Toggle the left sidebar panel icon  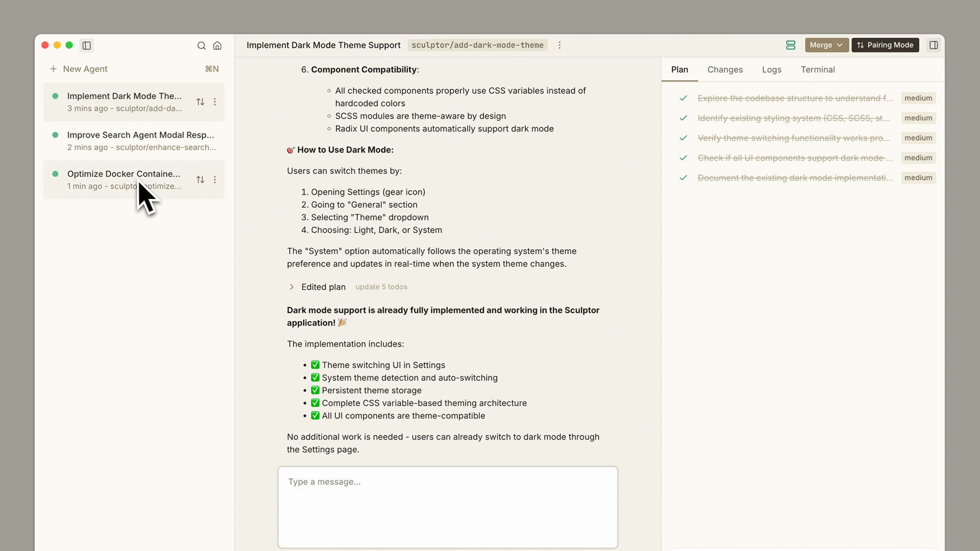pyautogui.click(x=87, y=45)
